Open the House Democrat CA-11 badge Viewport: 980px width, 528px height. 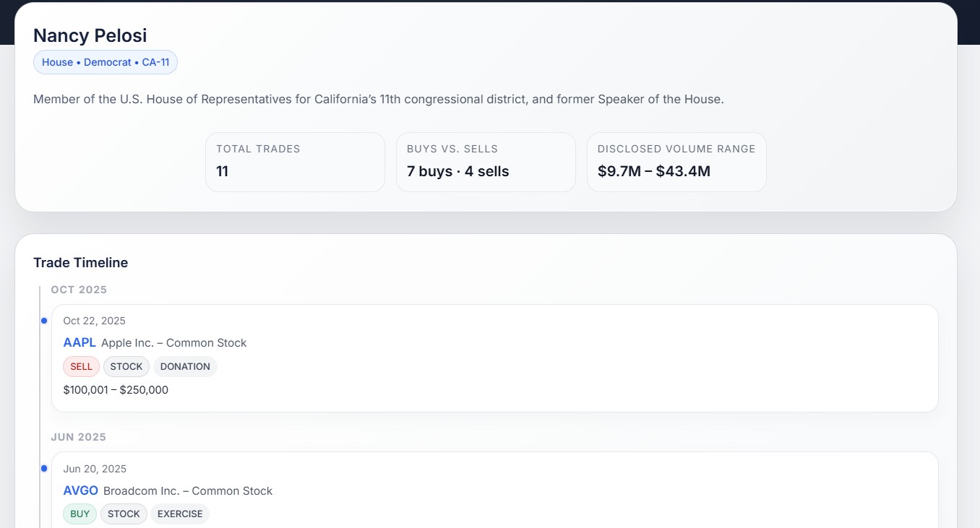tap(106, 62)
